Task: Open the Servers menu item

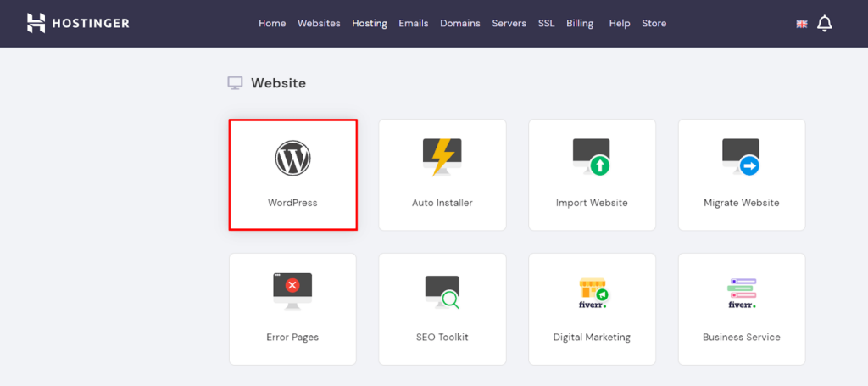Action: (509, 23)
